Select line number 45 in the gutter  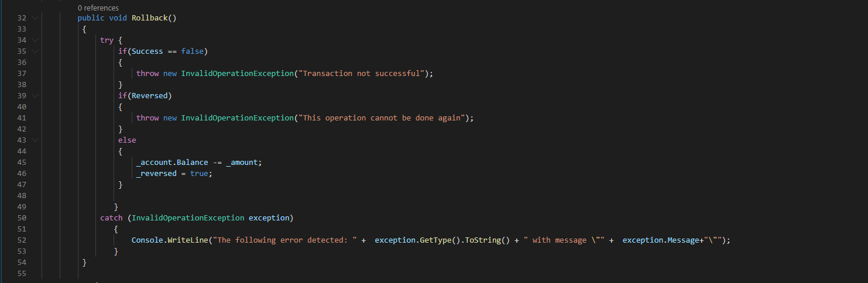point(22,162)
